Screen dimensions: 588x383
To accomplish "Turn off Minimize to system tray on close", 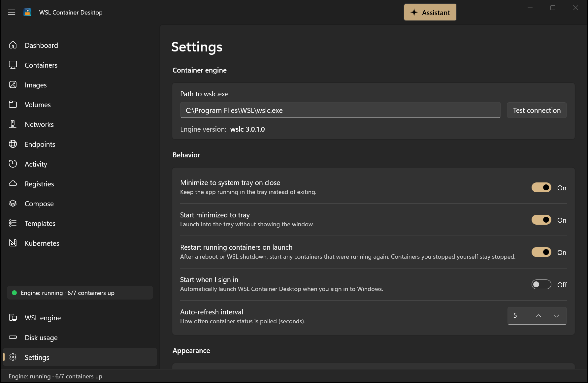I will 541,187.
